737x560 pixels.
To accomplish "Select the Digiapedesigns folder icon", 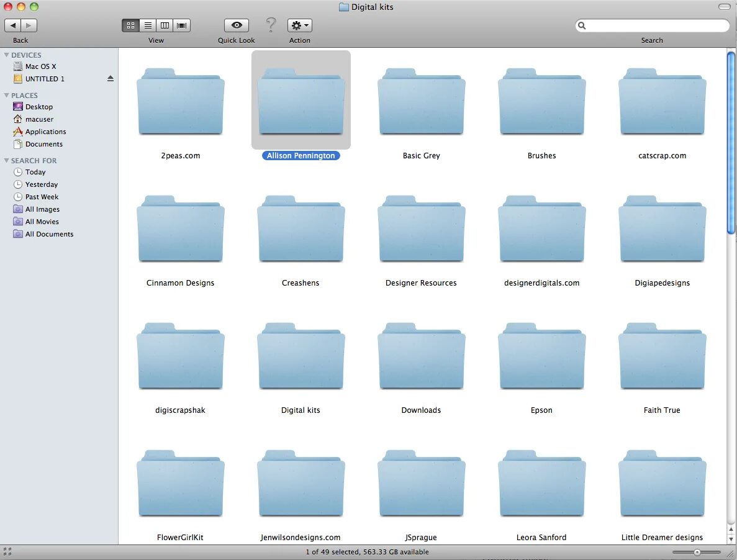I will point(662,229).
